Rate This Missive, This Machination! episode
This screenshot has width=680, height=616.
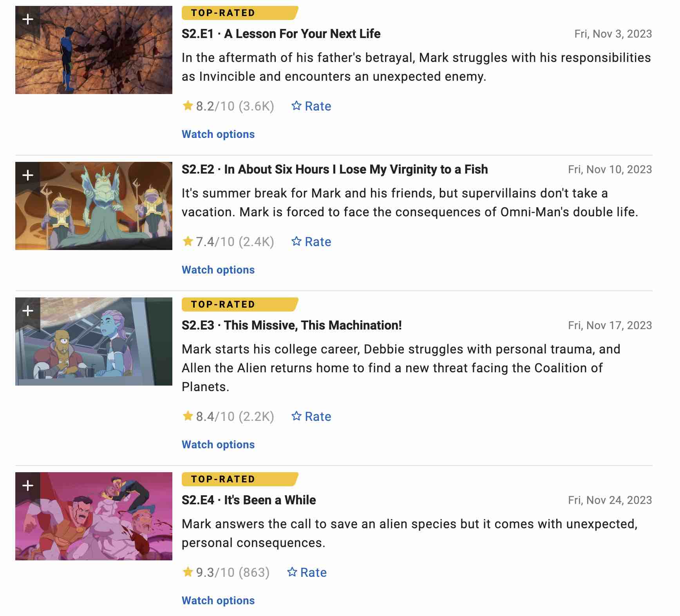311,417
